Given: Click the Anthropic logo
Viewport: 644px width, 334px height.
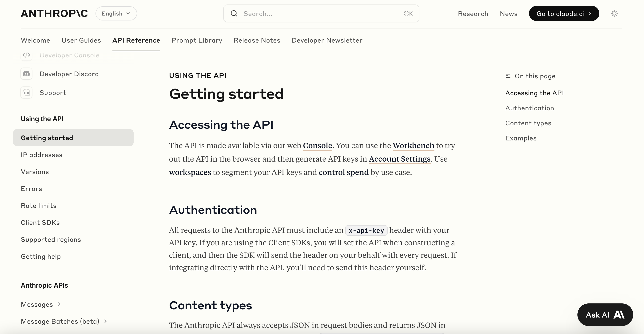Looking at the screenshot, I should coord(54,13).
